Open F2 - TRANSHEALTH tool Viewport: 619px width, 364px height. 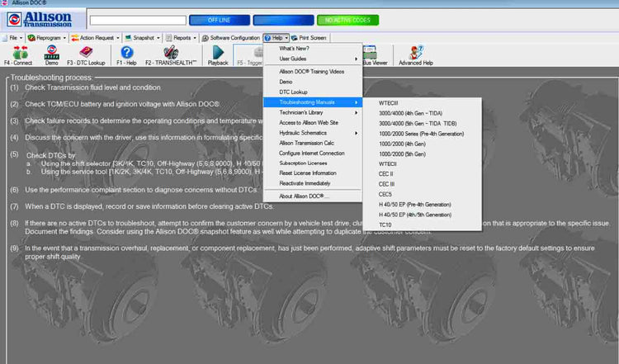pos(171,53)
